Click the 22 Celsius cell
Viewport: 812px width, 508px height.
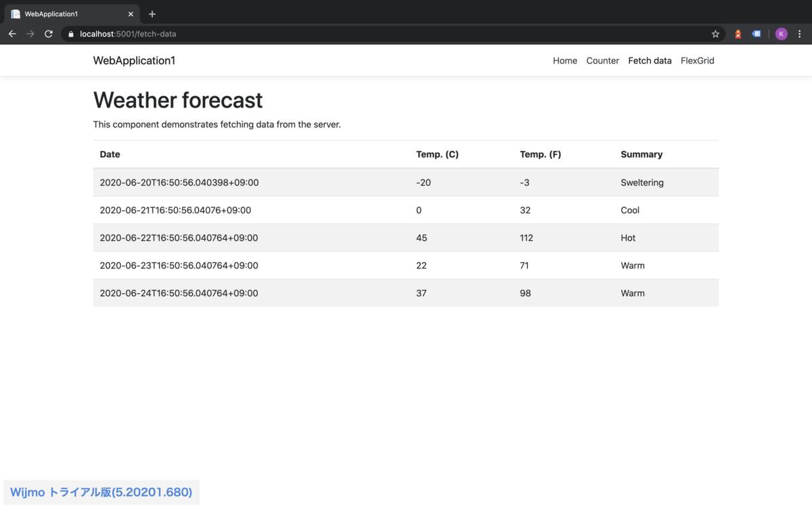[x=461, y=266]
